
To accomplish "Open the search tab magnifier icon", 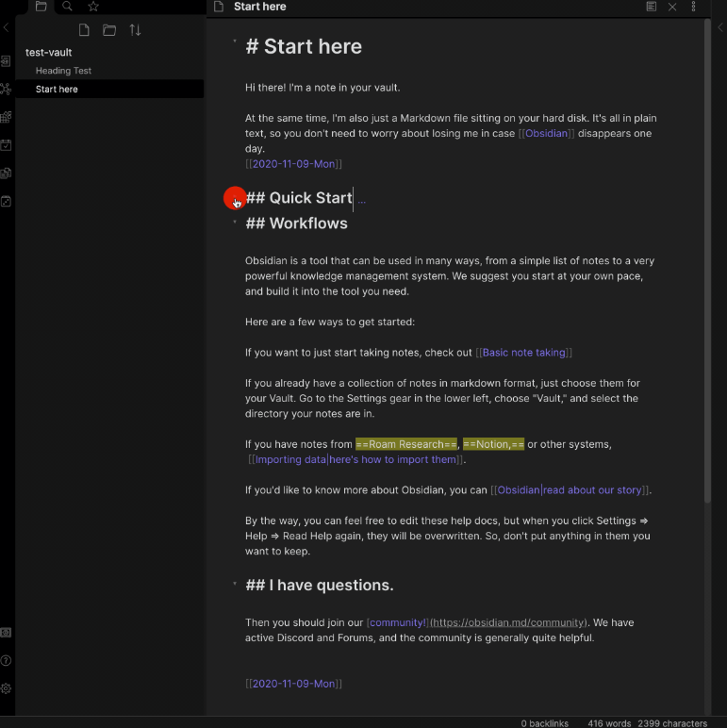I will coord(67,6).
